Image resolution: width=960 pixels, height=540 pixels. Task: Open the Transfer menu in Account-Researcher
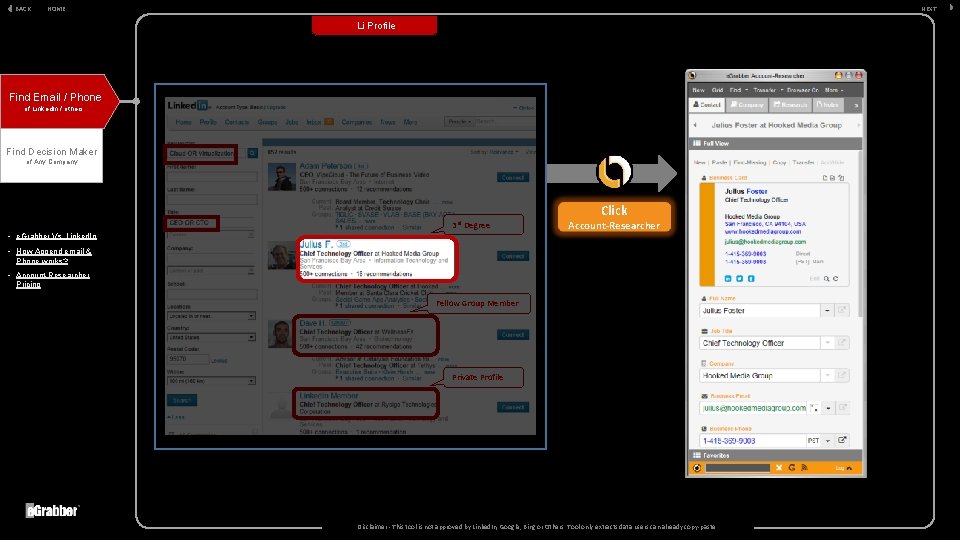click(x=767, y=90)
